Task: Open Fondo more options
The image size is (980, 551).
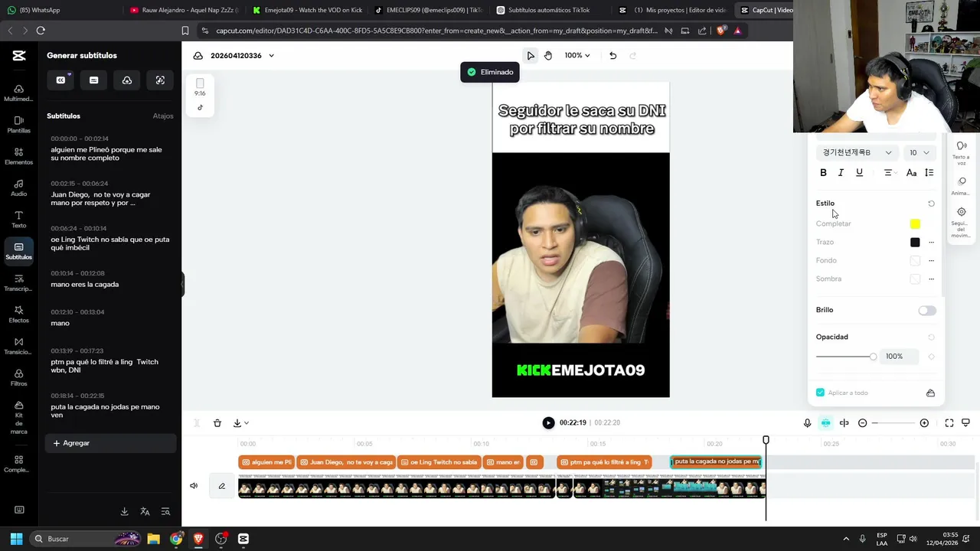Action: [x=931, y=261]
